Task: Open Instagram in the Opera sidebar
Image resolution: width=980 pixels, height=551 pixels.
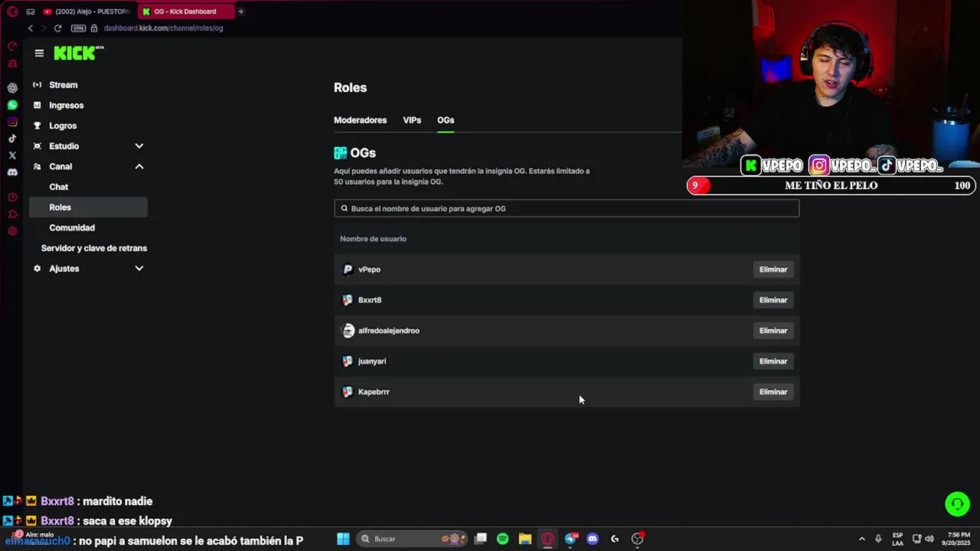Action: 12,122
